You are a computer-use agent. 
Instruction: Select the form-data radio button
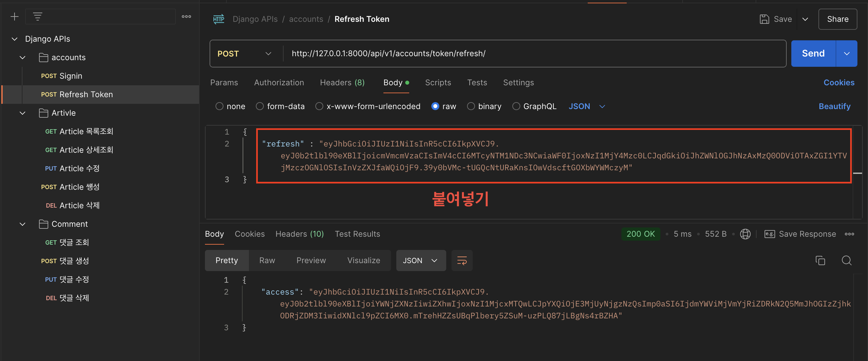(x=259, y=106)
